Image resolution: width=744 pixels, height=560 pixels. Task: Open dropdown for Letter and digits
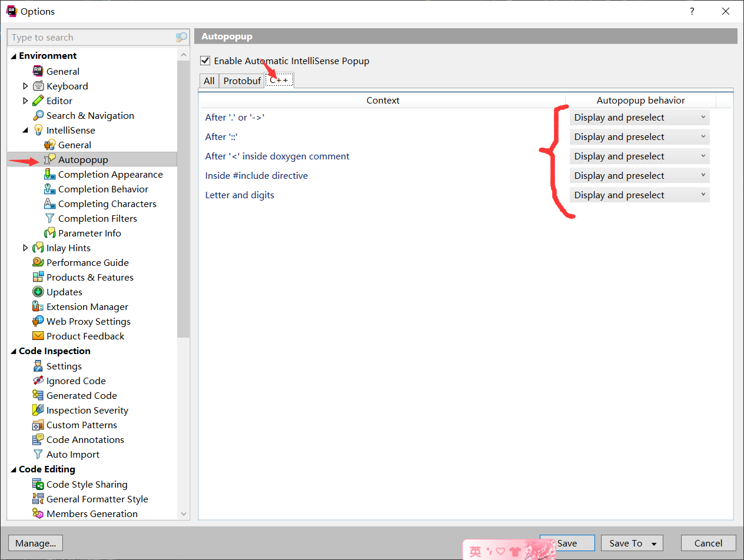click(639, 195)
